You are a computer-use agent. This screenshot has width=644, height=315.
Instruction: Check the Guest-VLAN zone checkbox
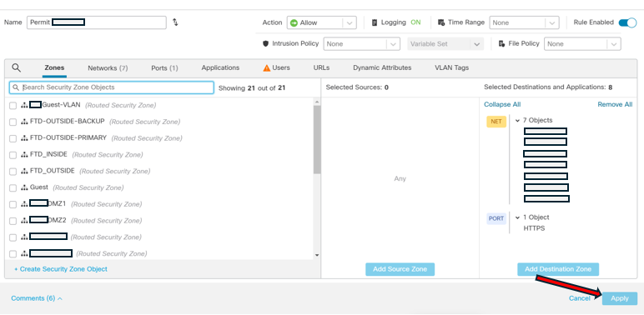tap(13, 106)
